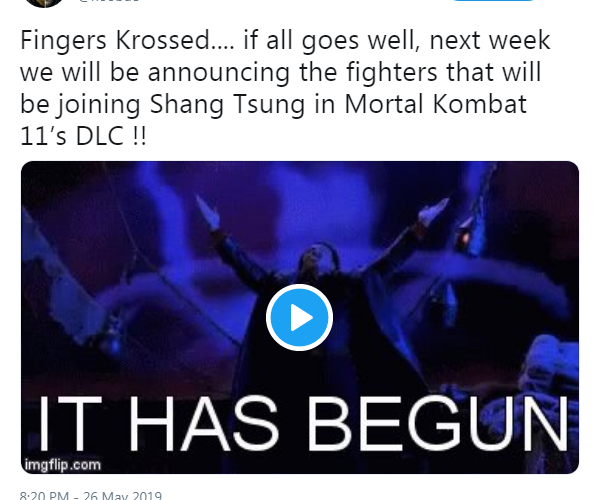Click 'Mortal Kombat' in the tweet text
Image resolution: width=599 pixels, height=500 pixels.
point(435,104)
